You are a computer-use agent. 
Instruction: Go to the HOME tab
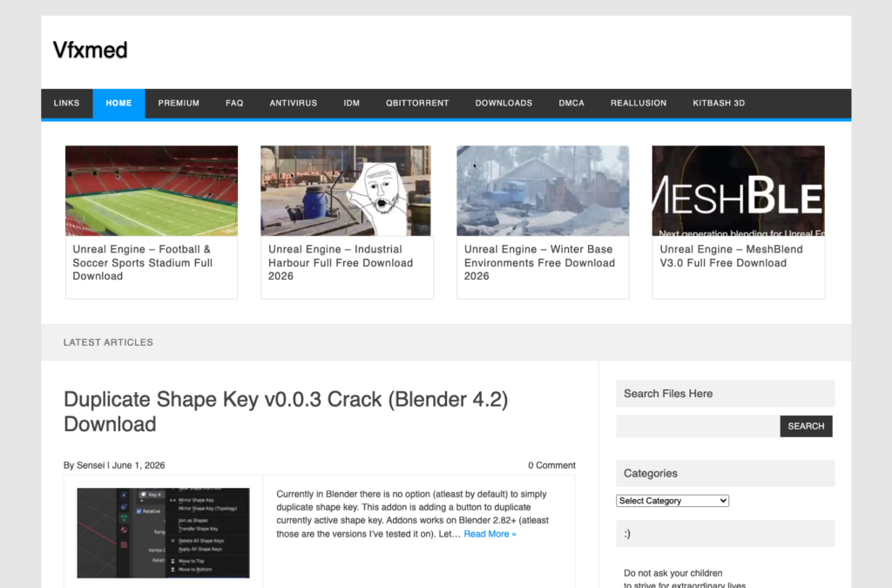pos(118,103)
